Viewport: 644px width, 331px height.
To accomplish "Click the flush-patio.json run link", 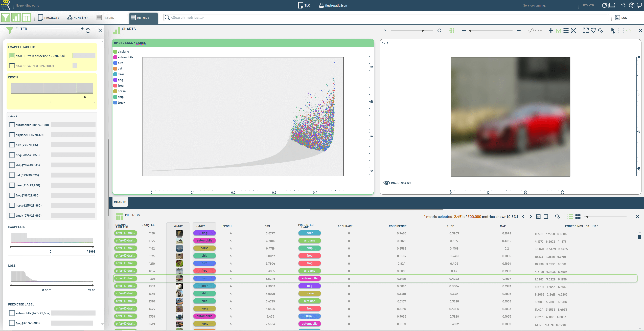I will pos(333,5).
